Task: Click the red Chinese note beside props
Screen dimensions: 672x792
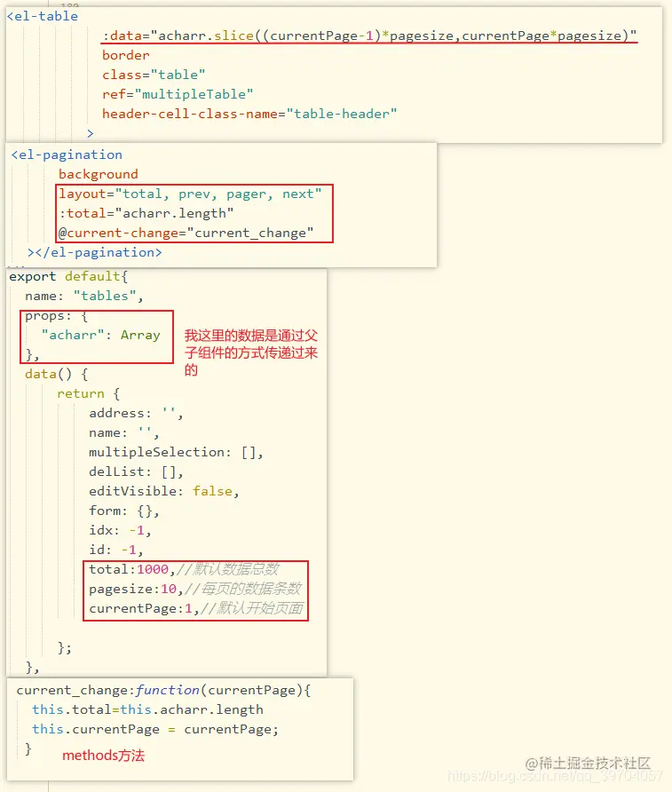Action: click(x=251, y=352)
